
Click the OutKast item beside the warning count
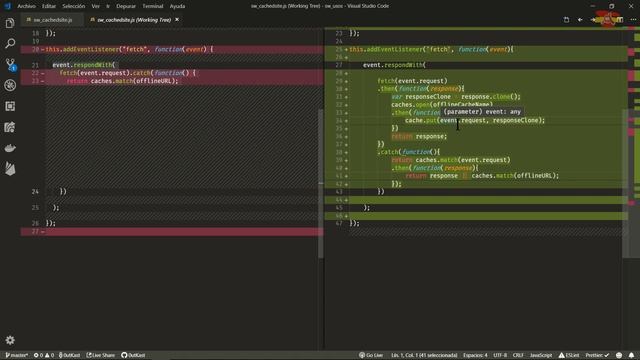pos(69,355)
